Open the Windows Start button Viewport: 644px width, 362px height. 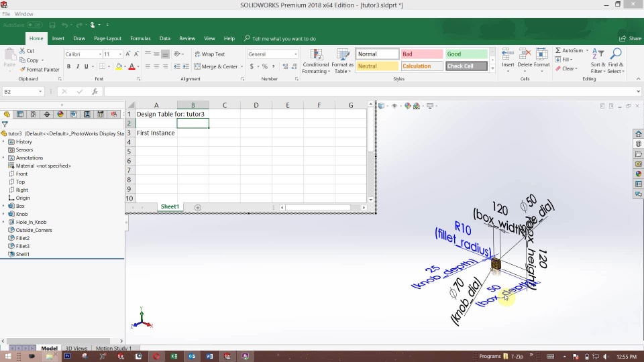[8, 356]
